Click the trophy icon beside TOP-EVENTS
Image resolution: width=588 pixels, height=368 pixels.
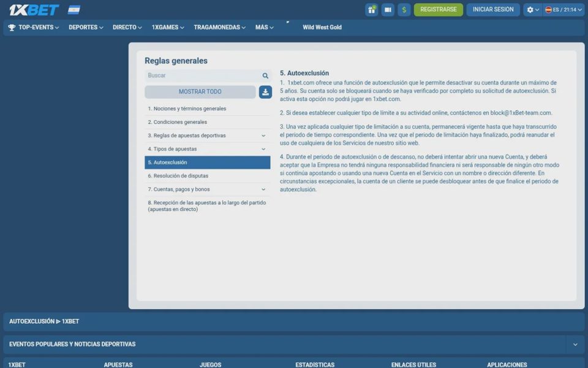click(x=12, y=28)
